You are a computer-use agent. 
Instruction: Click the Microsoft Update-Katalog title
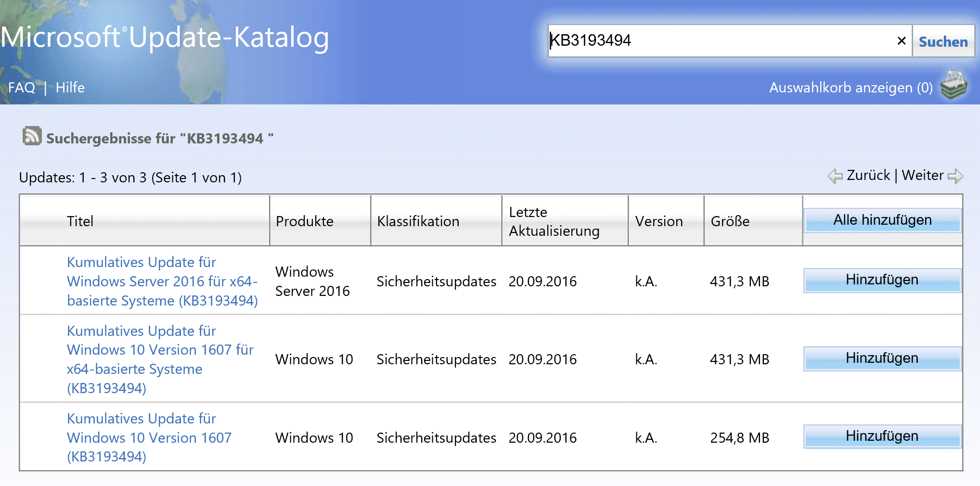click(165, 37)
